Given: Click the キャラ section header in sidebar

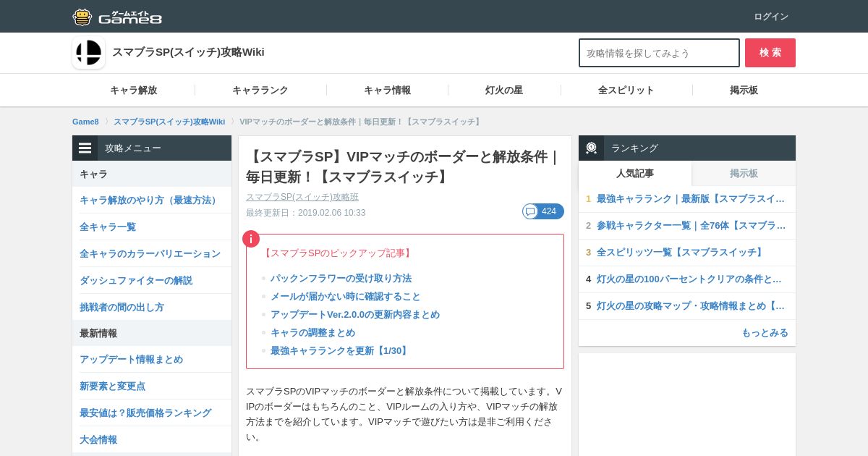Looking at the screenshot, I should coord(152,174).
